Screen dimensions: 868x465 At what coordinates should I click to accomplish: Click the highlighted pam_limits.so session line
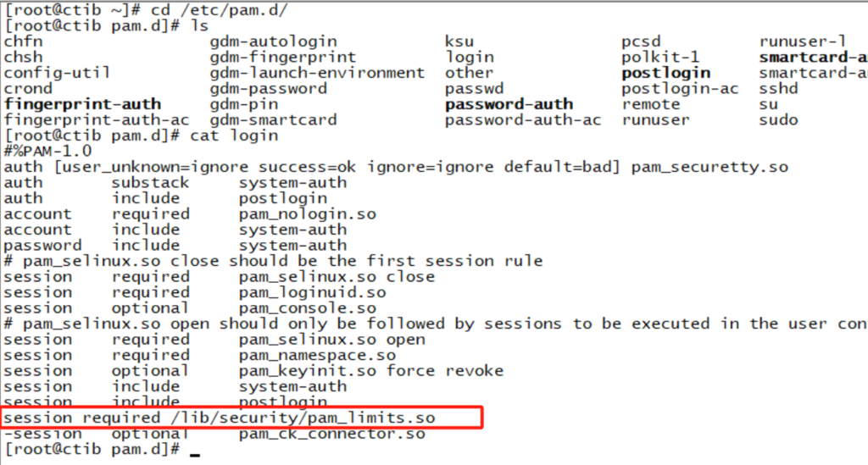pyautogui.click(x=220, y=418)
